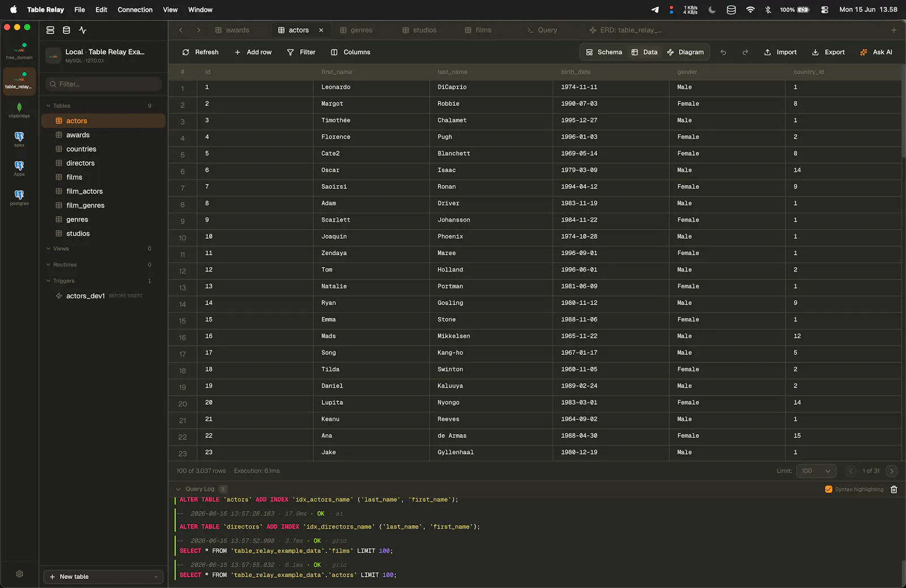This screenshot has height=588, width=906.
Task: Switch to the Query tab
Action: click(x=542, y=30)
